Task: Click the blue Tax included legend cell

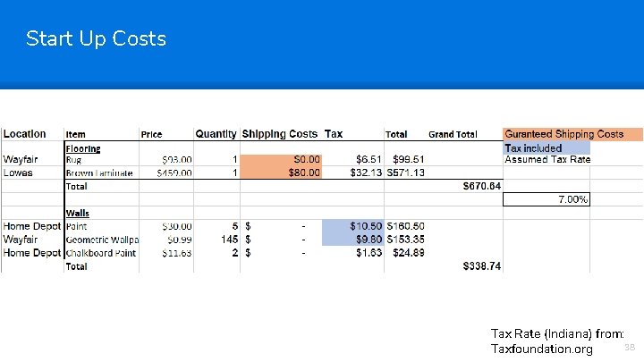Action: coord(547,147)
